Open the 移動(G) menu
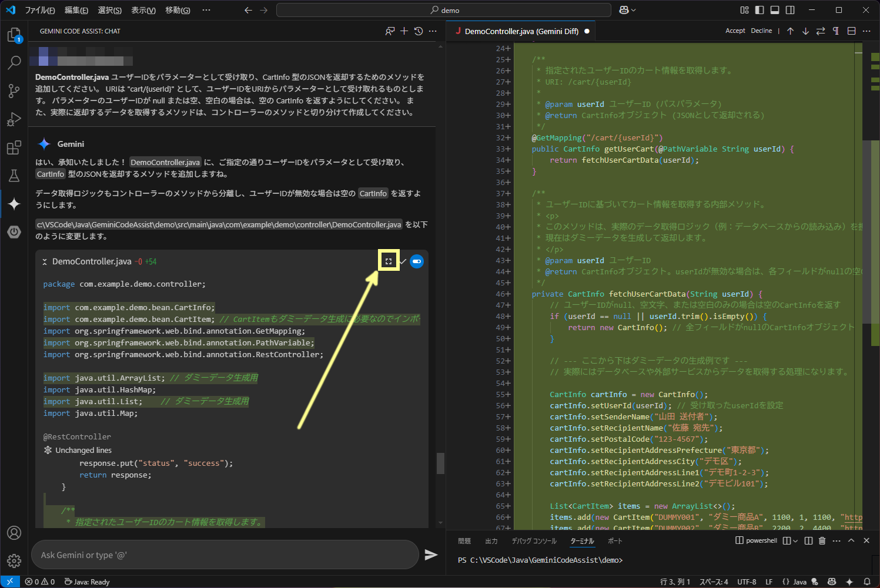This screenshot has width=880, height=588. [178, 10]
